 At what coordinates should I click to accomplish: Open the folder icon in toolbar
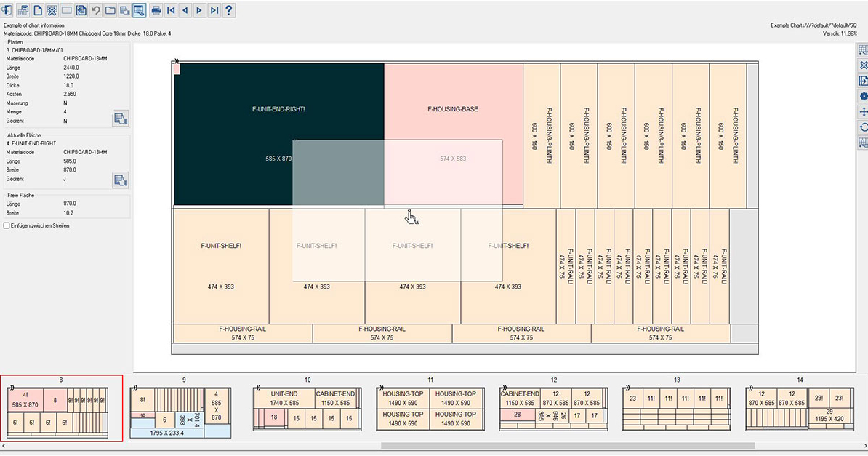(x=110, y=10)
